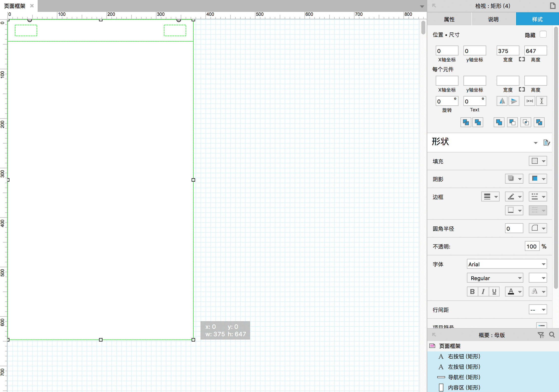Open the border line color dropdown
559x392 pixels.
pos(514,197)
